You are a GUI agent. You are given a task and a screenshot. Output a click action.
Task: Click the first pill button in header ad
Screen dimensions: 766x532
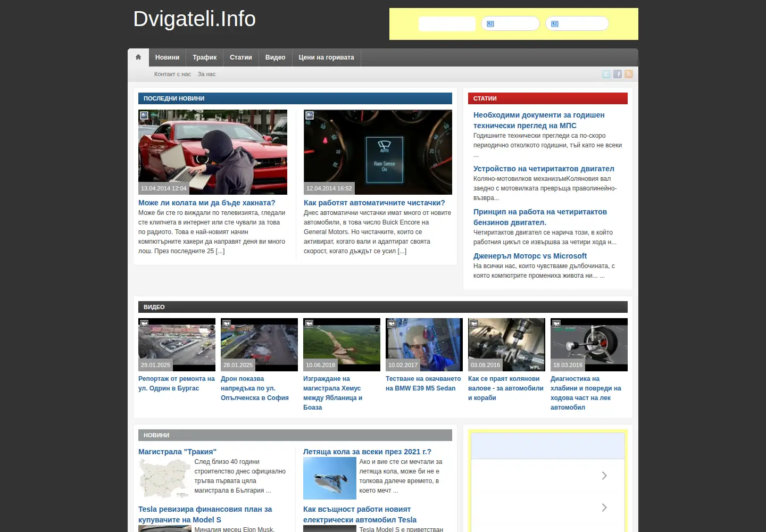pyautogui.click(x=510, y=24)
